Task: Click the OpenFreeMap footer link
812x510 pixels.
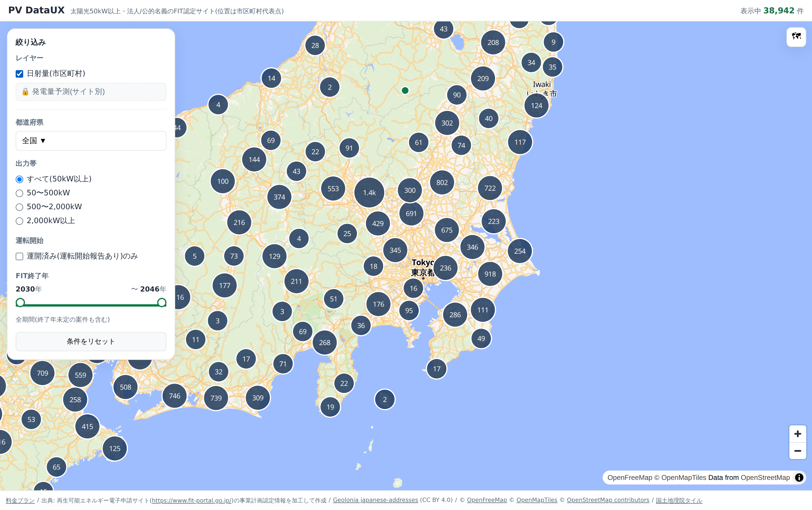Action: pyautogui.click(x=487, y=500)
